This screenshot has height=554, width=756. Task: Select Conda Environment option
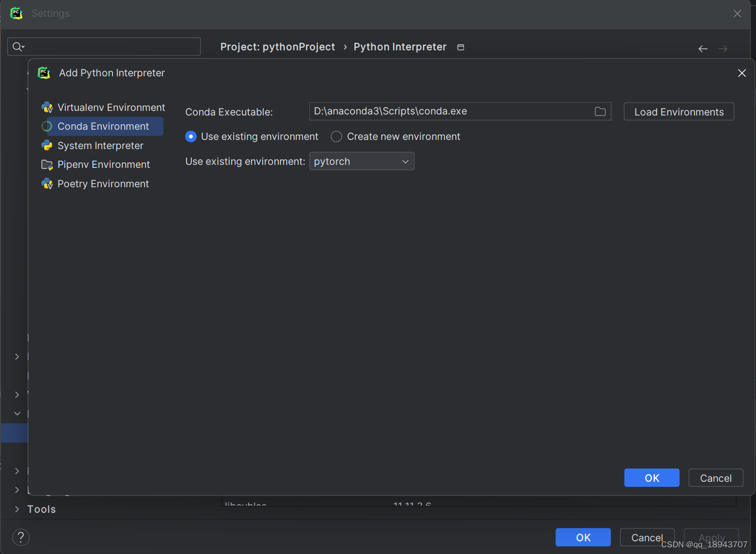103,126
